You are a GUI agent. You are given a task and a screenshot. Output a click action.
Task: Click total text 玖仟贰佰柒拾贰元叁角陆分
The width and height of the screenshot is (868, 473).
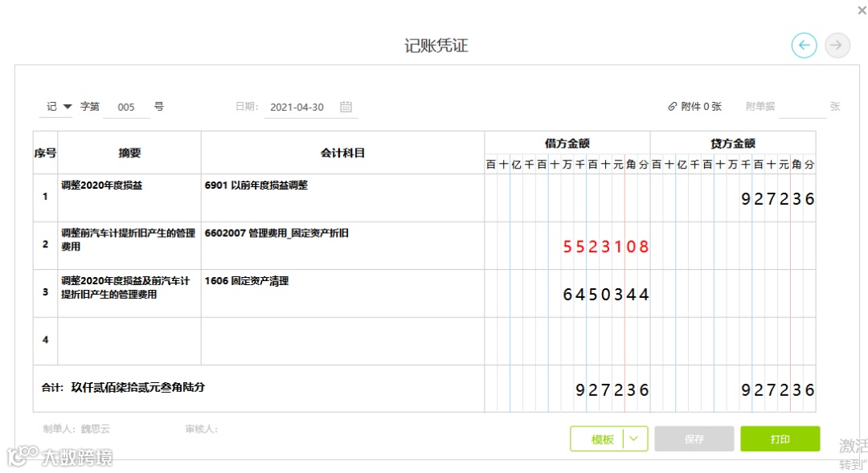138,387
